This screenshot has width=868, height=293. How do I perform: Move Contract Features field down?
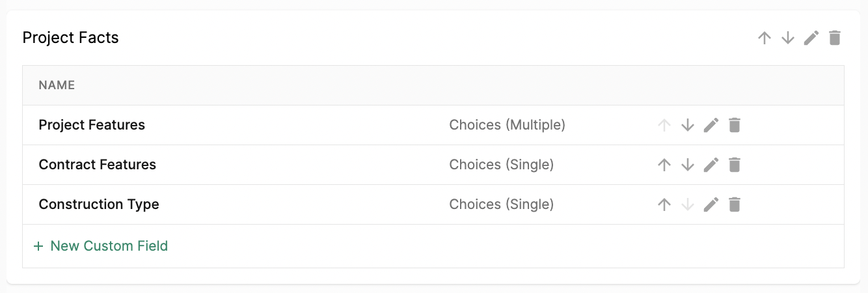688,165
